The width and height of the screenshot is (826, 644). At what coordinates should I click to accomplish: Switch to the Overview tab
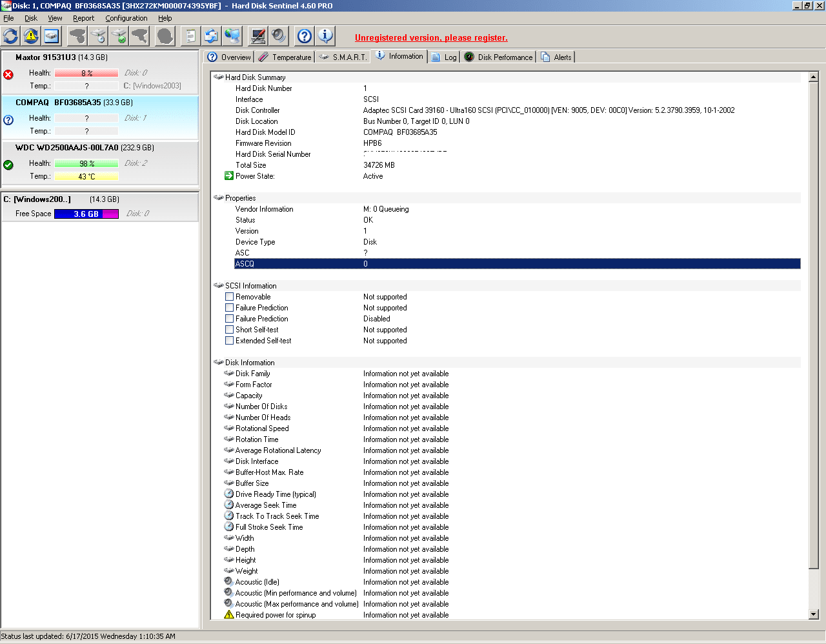pyautogui.click(x=229, y=57)
